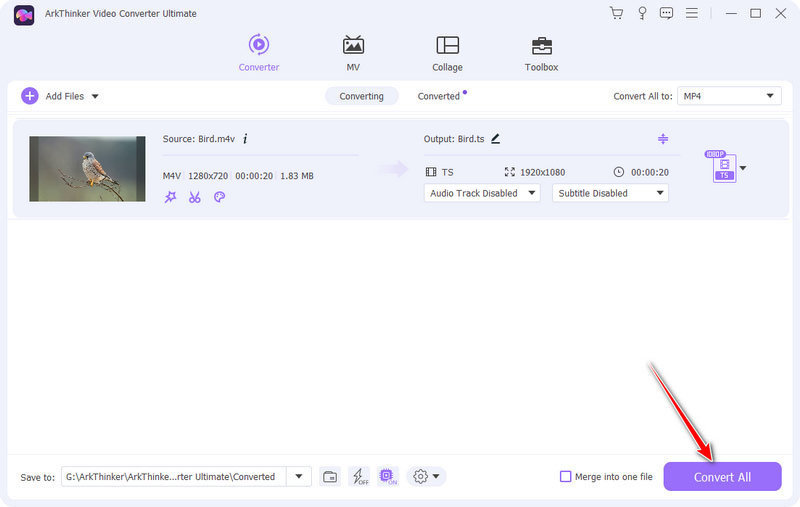Click the Bird video thumbnail
The image size is (800, 507).
tap(87, 169)
